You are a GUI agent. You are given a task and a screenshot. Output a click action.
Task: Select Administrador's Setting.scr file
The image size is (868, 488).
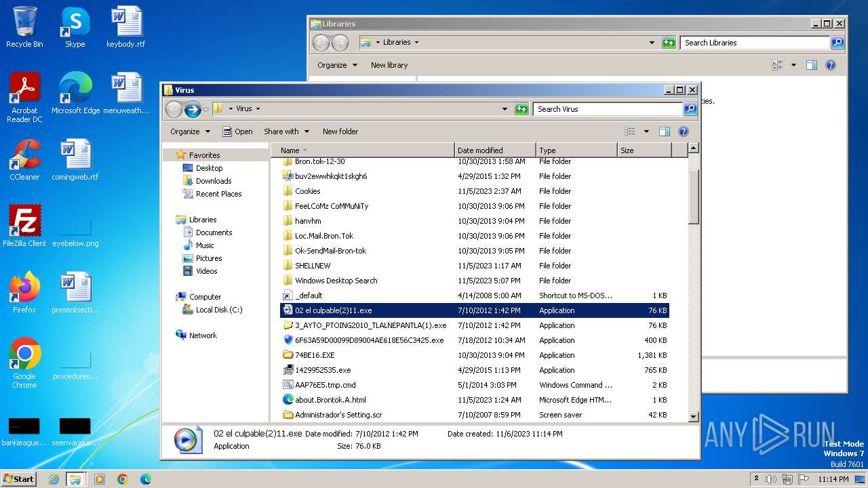click(475, 415)
